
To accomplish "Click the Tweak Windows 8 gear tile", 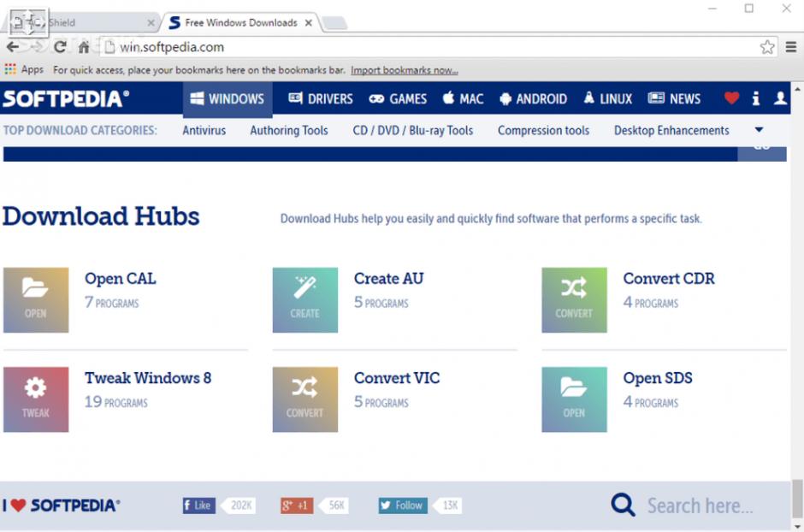I will pos(36,399).
